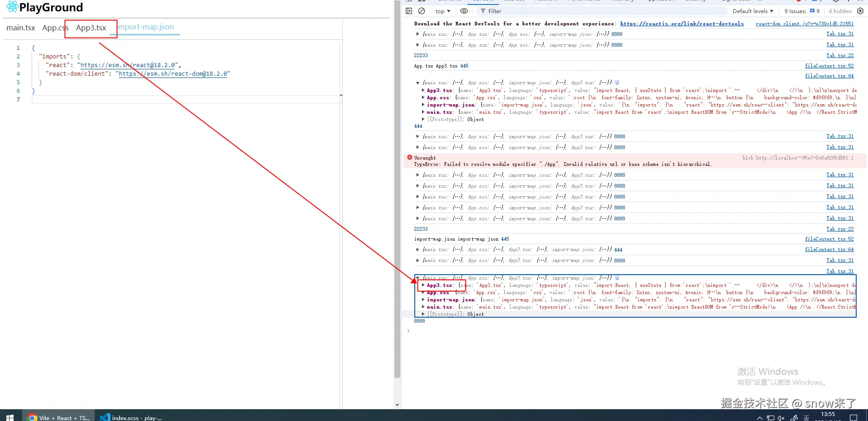Click the Uncaught TypeError message text
The image size is (868, 421).
[562, 165]
